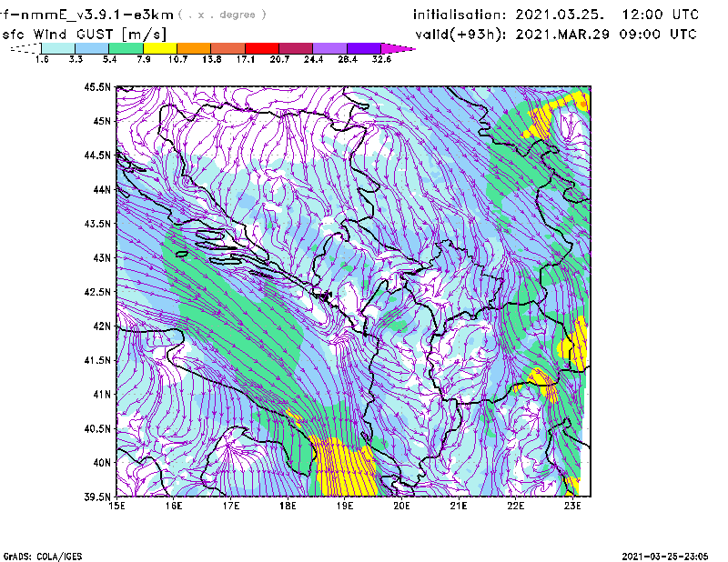The width and height of the screenshot is (728, 562).
Task: Click the dashed white arrow at legend start
Action: (x=25, y=48)
